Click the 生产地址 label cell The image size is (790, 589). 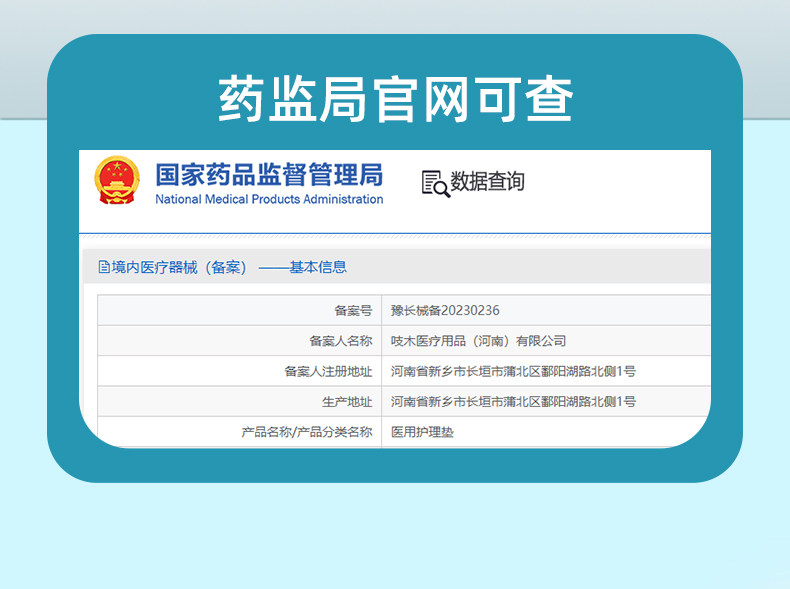240,402
